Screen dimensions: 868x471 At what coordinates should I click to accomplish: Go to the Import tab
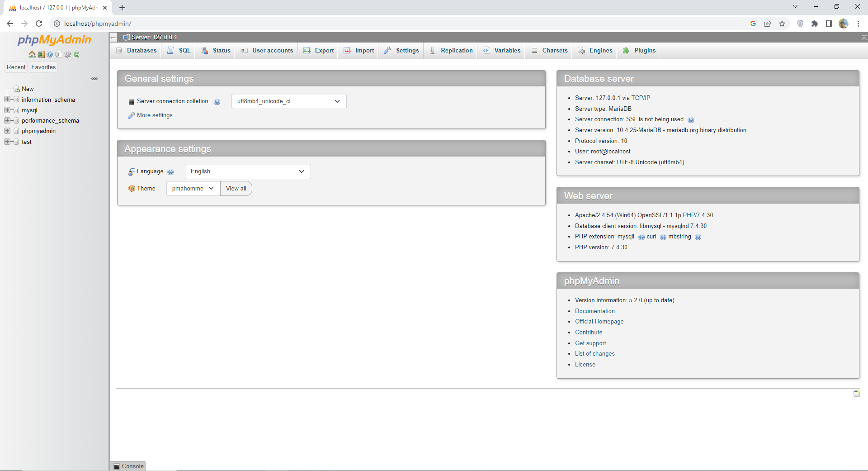click(x=359, y=50)
